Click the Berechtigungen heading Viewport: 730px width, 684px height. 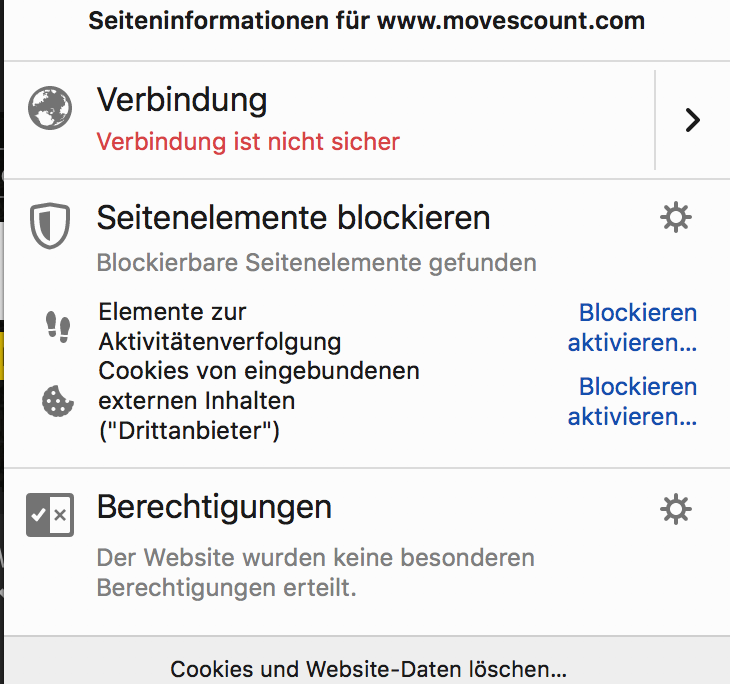point(214,507)
